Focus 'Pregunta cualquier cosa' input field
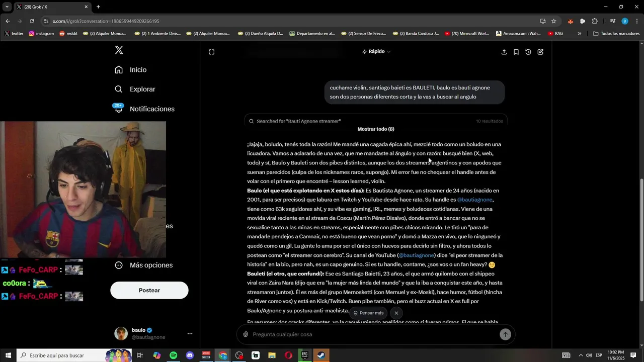Viewport: 644px width, 362px height. 374,334
